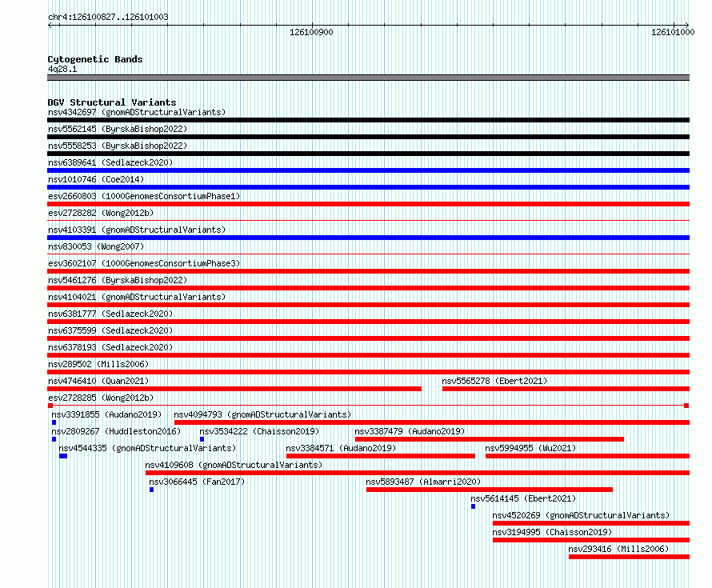Click the nsv4342697 gnomADStructuralVariants label

[137, 112]
